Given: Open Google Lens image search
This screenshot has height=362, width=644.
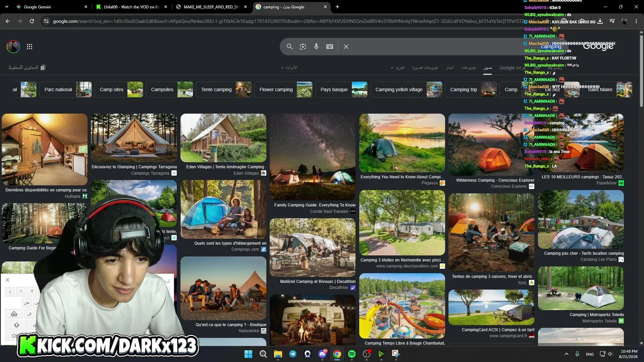Looking at the screenshot, I should tap(303, 46).
